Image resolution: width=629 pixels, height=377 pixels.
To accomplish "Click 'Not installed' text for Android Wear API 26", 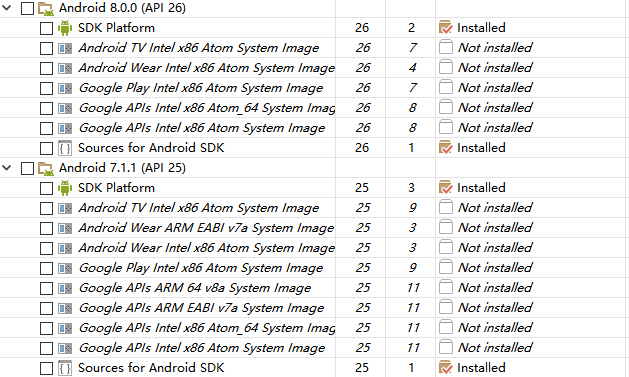I will 495,68.
